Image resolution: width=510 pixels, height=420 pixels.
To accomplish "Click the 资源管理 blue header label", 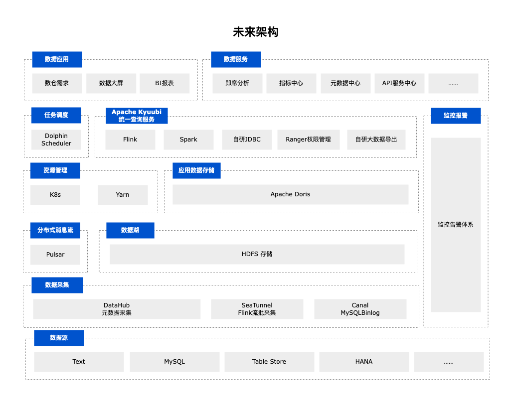I will 55,170.
